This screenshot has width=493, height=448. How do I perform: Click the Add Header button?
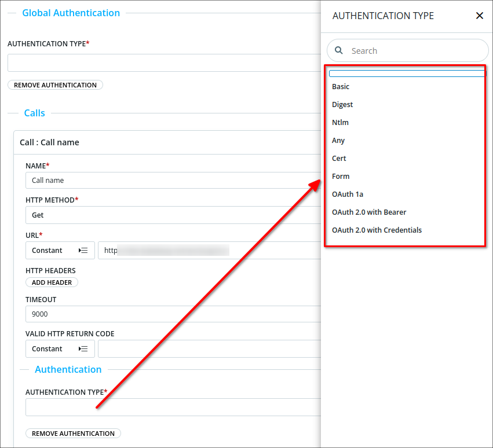[x=52, y=282]
